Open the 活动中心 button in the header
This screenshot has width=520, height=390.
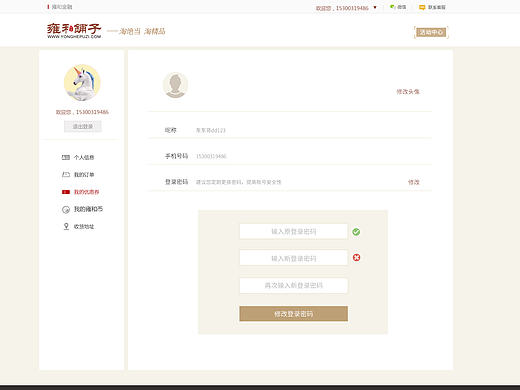(x=431, y=32)
